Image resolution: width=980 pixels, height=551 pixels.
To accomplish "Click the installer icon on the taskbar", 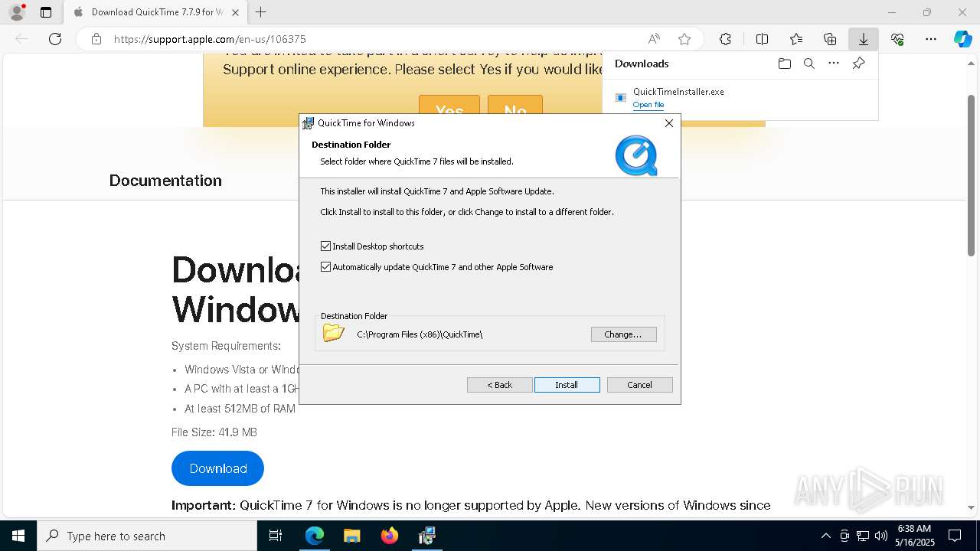I will pos(426,536).
